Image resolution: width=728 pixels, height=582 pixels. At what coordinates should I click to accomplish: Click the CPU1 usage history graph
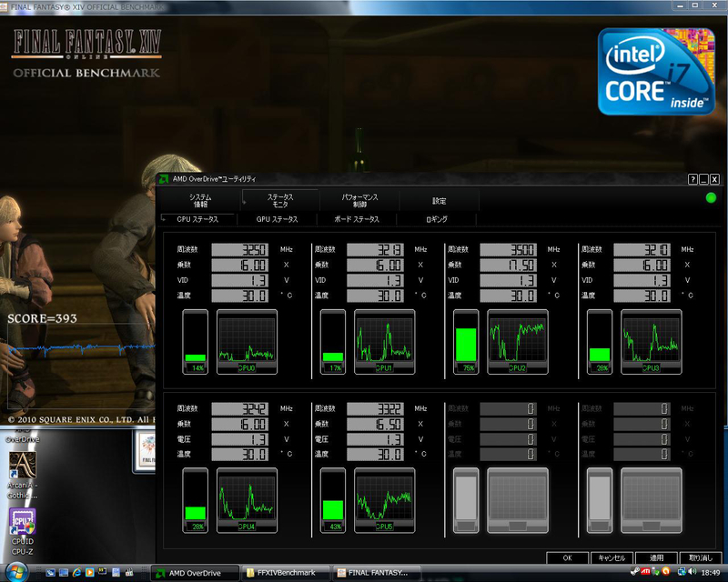tap(384, 342)
